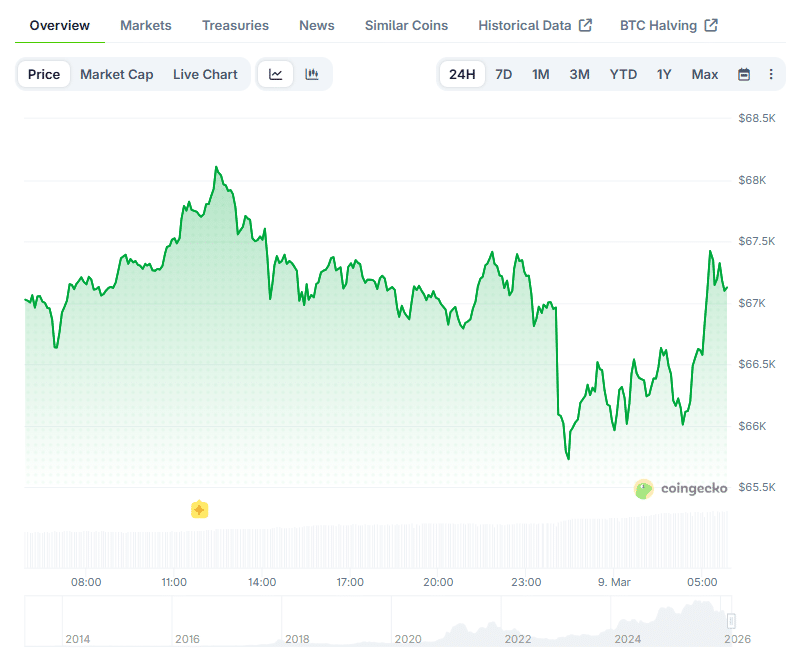
Task: Switch to the Markets tab
Action: [x=145, y=25]
